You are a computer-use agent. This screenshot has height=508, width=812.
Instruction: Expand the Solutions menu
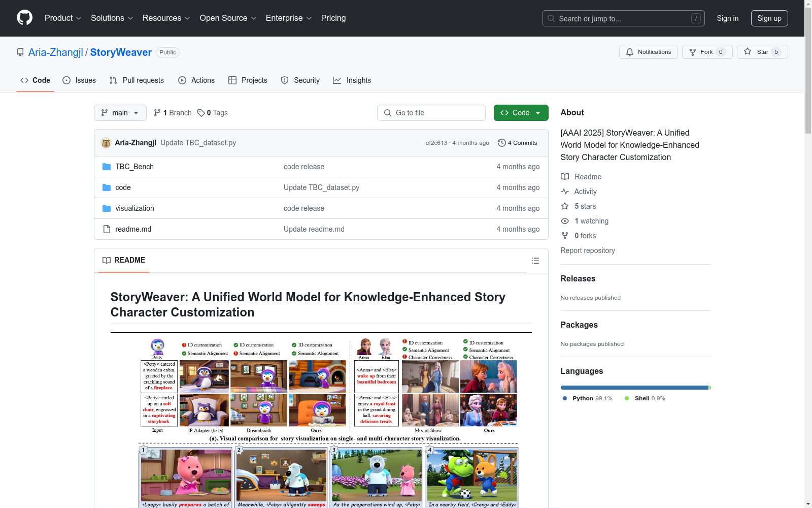[x=112, y=18]
